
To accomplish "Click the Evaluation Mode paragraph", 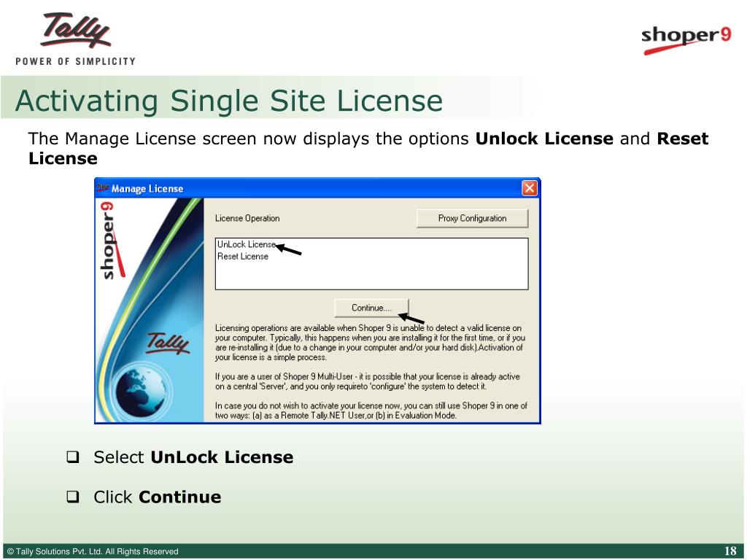I will click(371, 411).
